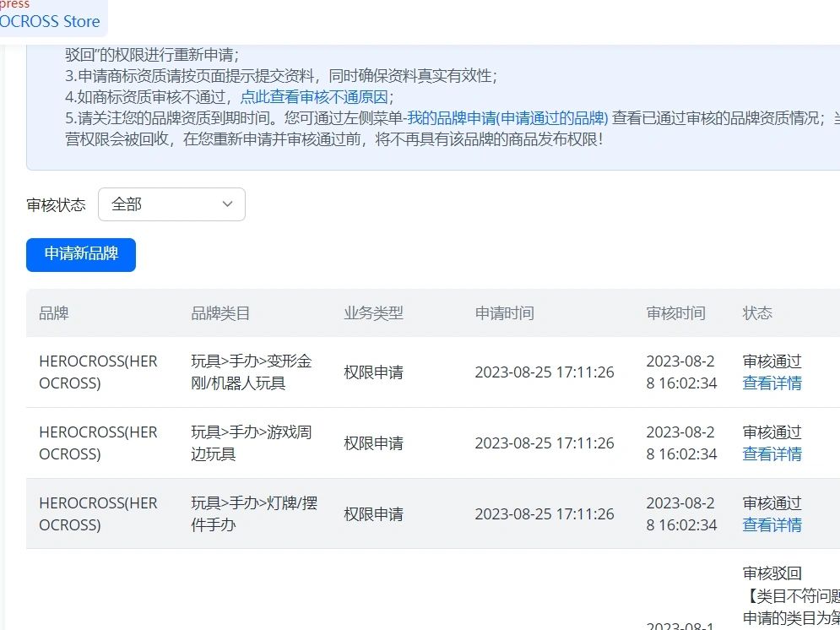
Task: Click the OCROSS Store link at top
Action: (50, 21)
